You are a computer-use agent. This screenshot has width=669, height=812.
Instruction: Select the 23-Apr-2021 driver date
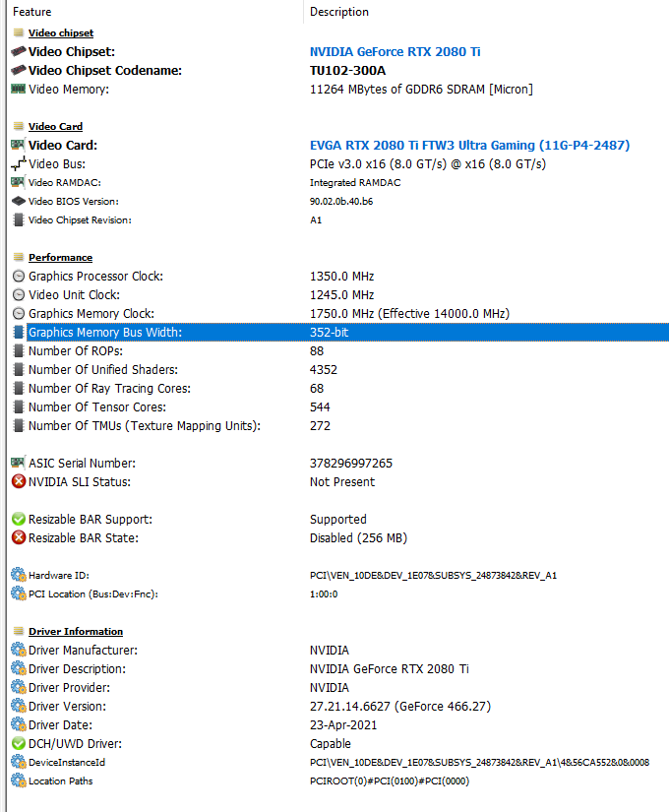pos(343,725)
